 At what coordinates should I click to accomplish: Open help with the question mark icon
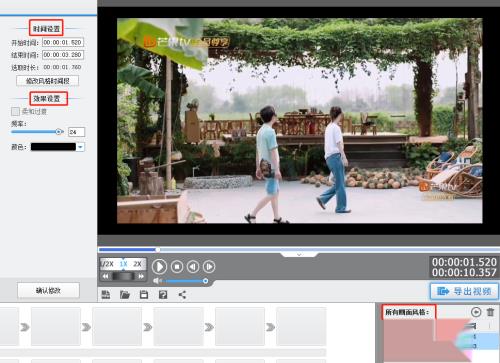[x=163, y=295]
